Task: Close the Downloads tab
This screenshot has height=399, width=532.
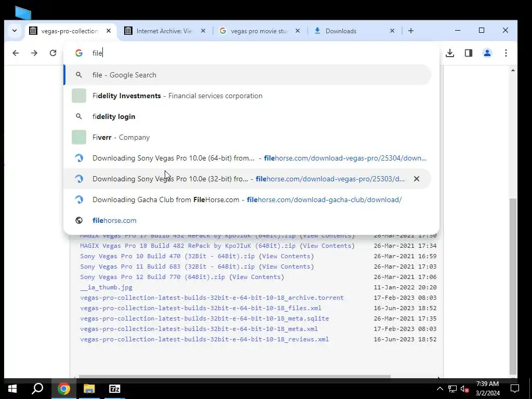Action: [392, 31]
